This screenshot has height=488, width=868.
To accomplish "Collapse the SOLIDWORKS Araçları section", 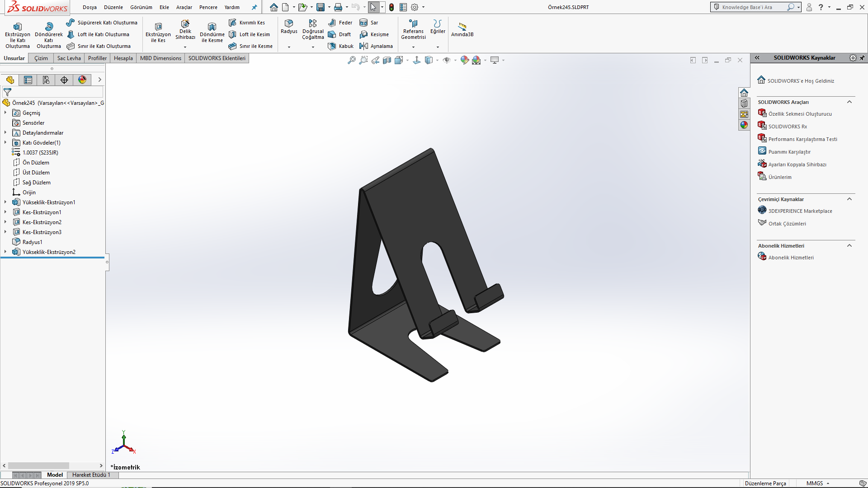I will (x=849, y=102).
